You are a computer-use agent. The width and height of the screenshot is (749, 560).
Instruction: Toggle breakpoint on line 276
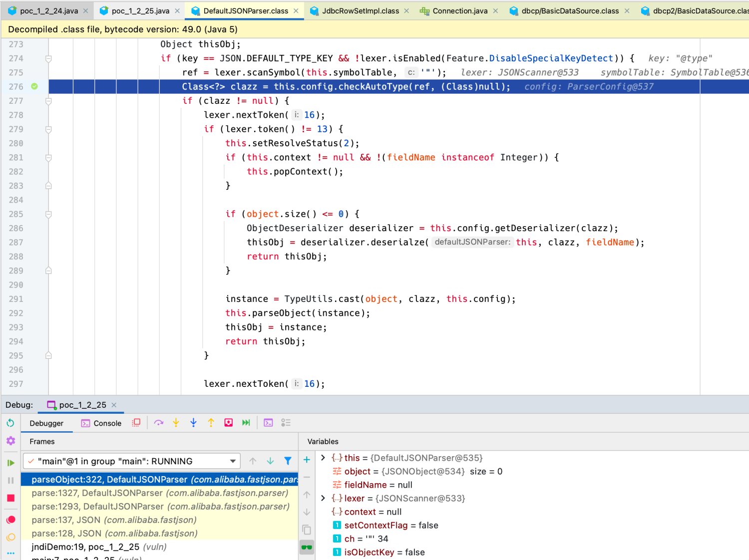pyautogui.click(x=34, y=86)
